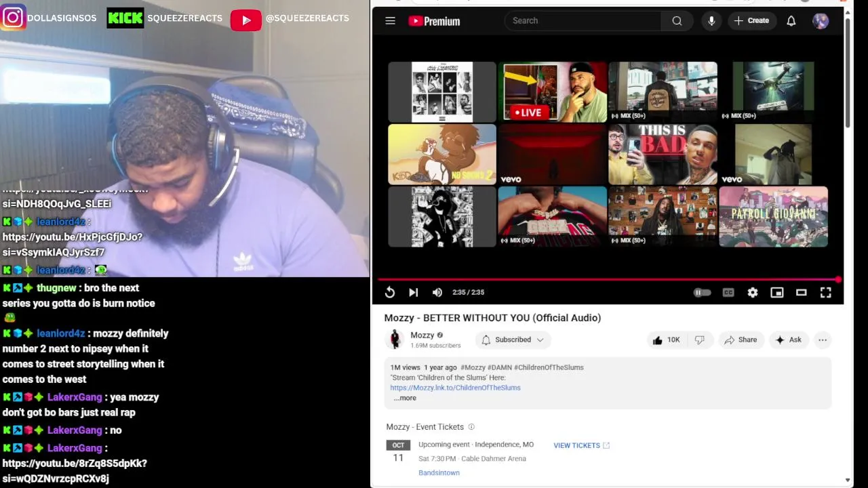Image resolution: width=868 pixels, height=488 pixels.
Task: Toggle closed captions CC button
Action: pyautogui.click(x=728, y=292)
